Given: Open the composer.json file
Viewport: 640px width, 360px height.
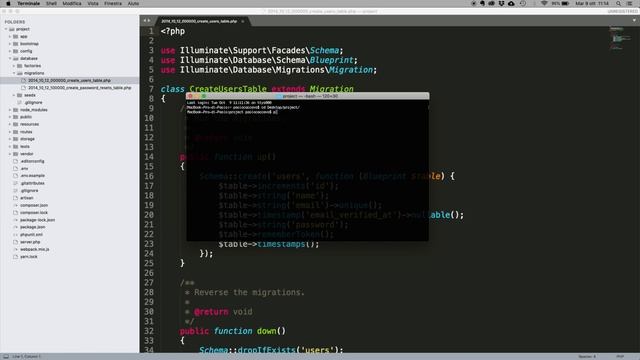Looking at the screenshot, I should [34, 205].
